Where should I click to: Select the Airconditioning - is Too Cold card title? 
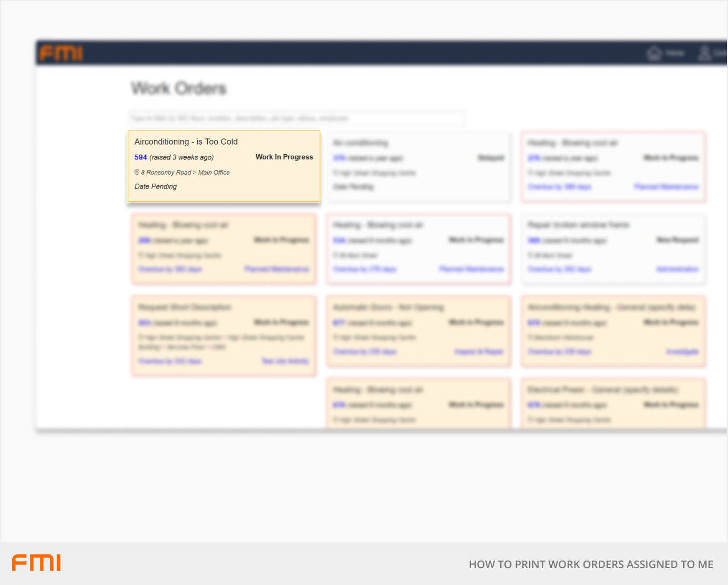coord(186,141)
